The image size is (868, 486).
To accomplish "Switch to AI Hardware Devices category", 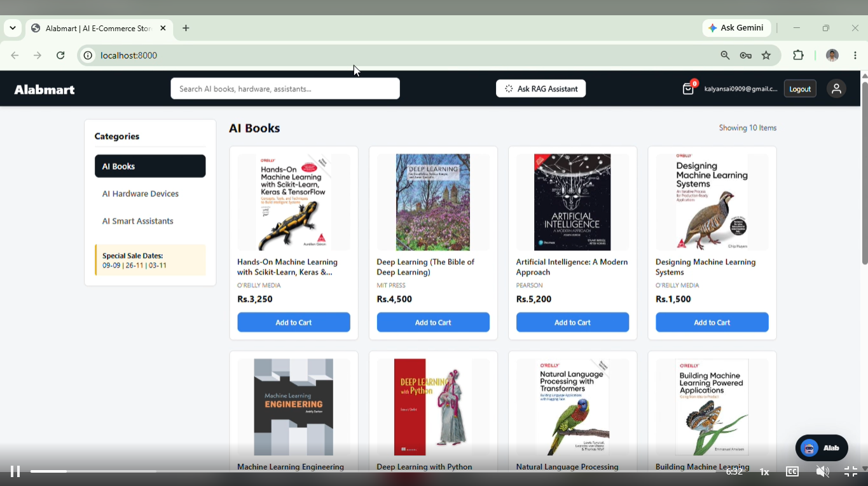I will (x=150, y=194).
